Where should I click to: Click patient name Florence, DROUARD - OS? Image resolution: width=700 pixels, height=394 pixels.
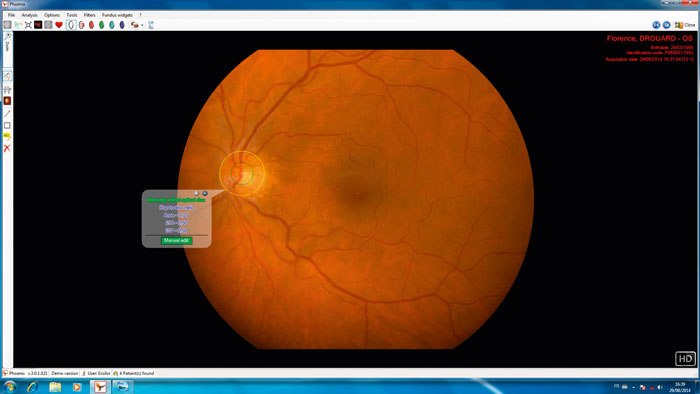[x=650, y=38]
